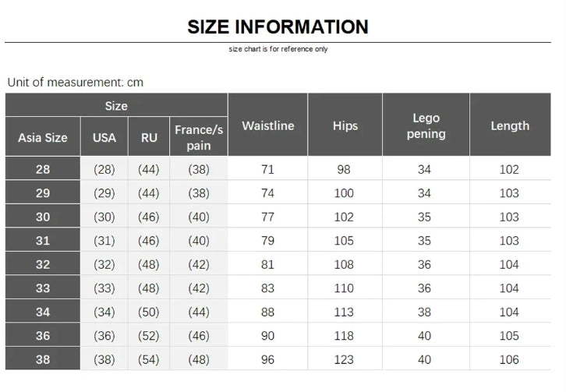Click the 'Unit of measurement: cm' label
566x392 pixels.
click(76, 82)
